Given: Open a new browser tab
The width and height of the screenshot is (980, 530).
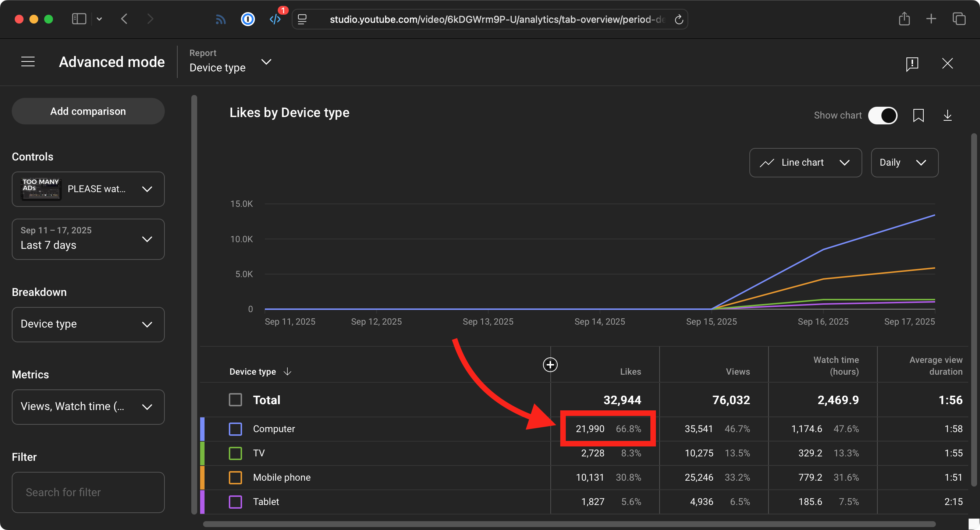Looking at the screenshot, I should pos(931,19).
